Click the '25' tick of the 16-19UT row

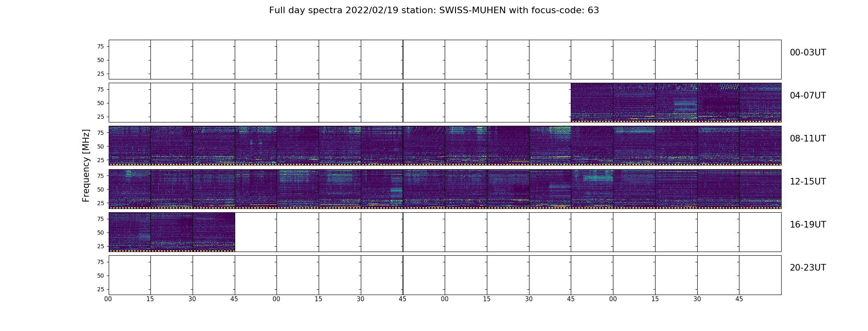click(100, 246)
